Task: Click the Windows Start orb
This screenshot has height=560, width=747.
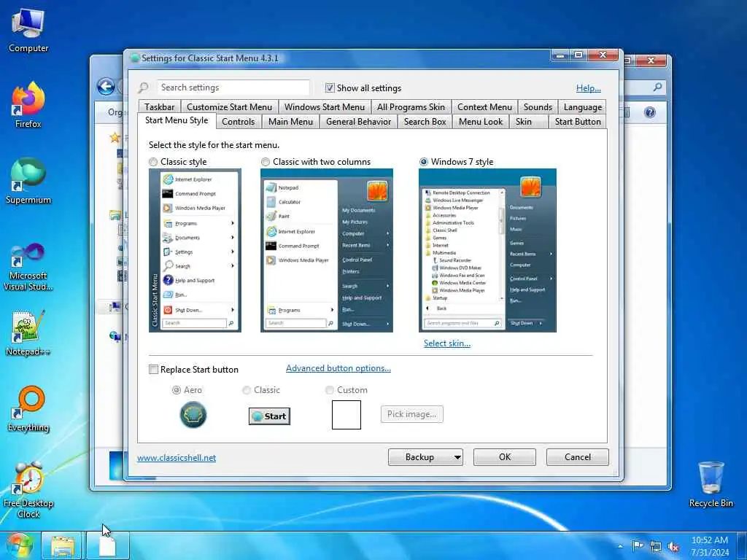Action: point(18,545)
